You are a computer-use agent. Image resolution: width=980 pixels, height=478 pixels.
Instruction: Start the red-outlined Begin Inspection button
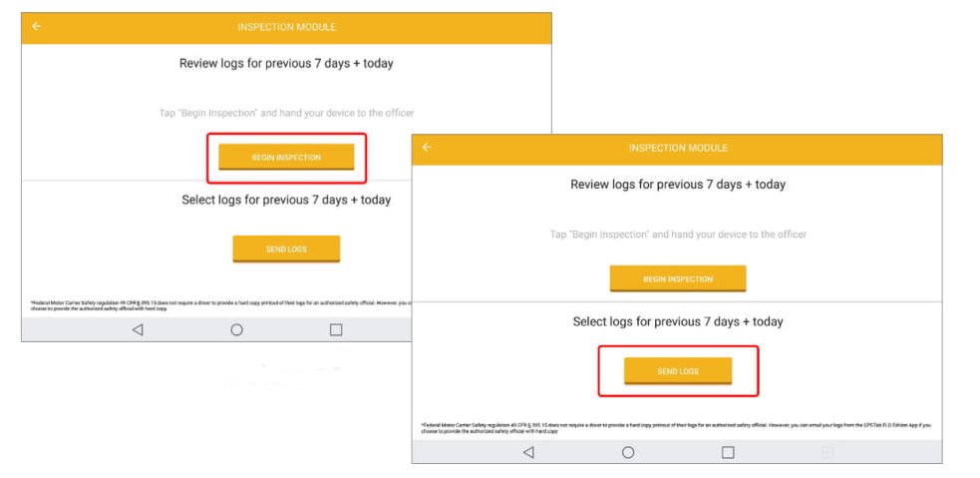tap(286, 157)
